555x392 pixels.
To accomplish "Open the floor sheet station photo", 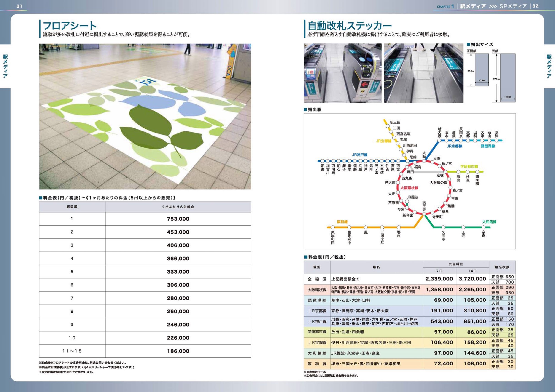I will pyautogui.click(x=145, y=116).
